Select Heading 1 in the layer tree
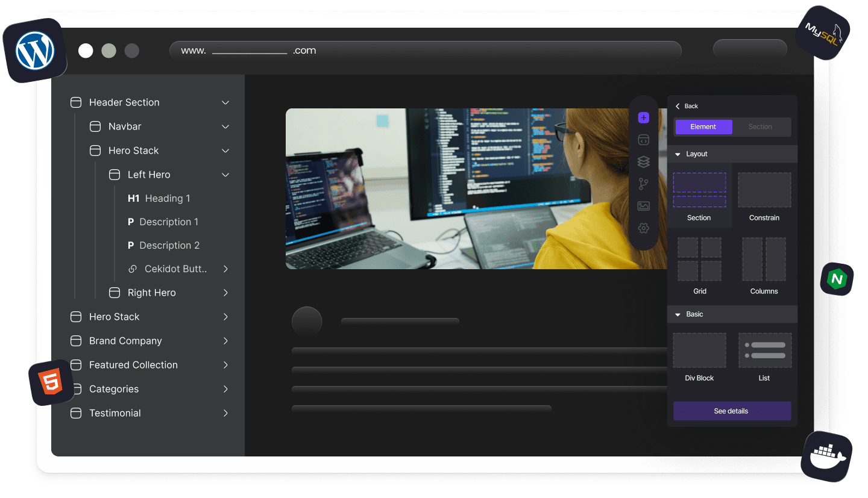 point(167,199)
